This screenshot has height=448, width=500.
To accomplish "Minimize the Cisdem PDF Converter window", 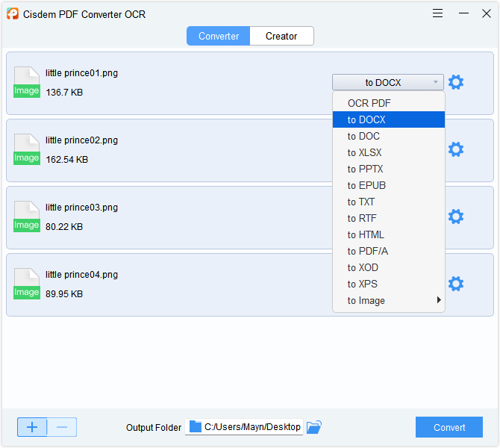I will click(x=463, y=13).
